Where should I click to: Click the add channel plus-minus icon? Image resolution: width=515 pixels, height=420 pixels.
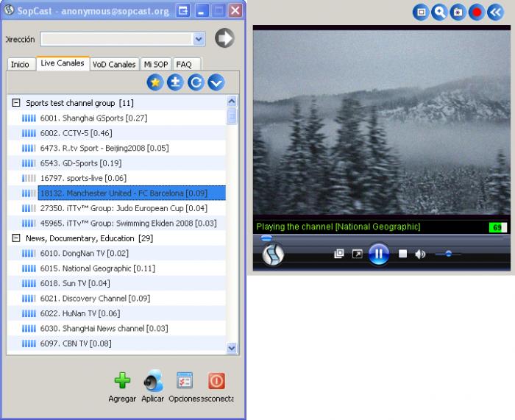[x=175, y=82]
